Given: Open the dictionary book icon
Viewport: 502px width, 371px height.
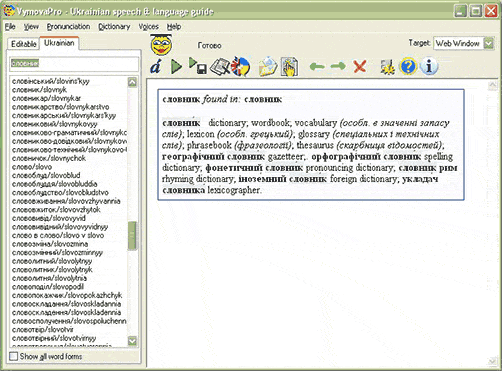Looking at the screenshot, I should tap(220, 66).
